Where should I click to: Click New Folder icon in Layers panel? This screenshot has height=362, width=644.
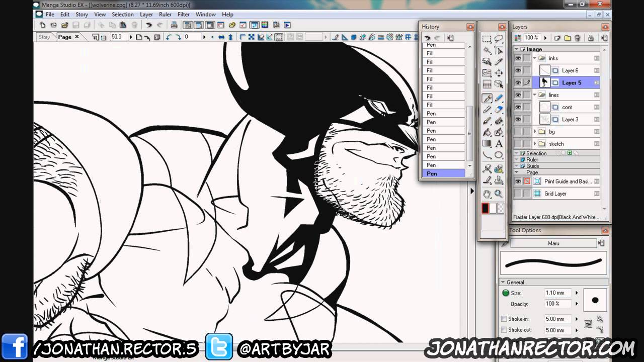coord(568,38)
